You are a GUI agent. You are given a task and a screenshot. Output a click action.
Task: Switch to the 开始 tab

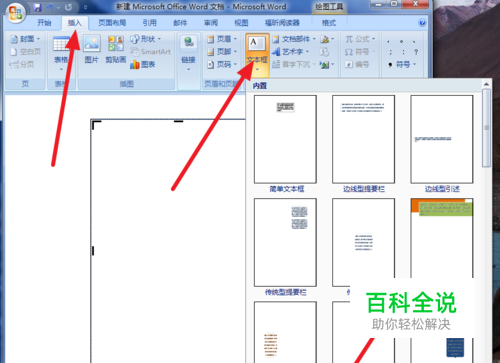coord(44,23)
